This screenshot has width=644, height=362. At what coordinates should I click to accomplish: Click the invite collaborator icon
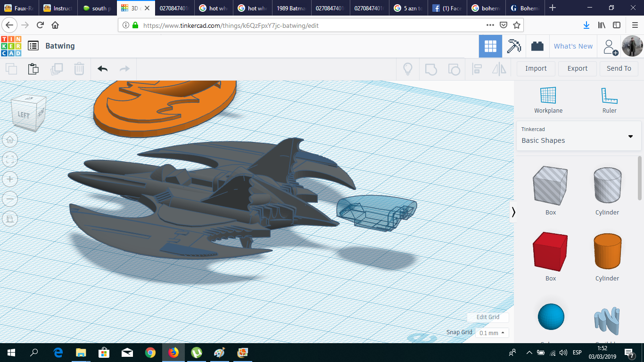(610, 47)
